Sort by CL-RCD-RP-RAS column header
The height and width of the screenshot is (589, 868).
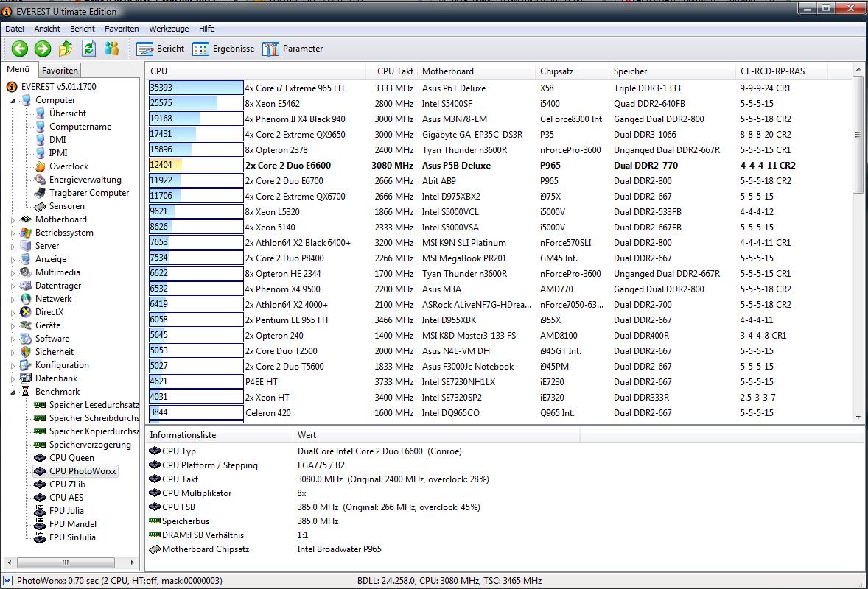pyautogui.click(x=781, y=71)
